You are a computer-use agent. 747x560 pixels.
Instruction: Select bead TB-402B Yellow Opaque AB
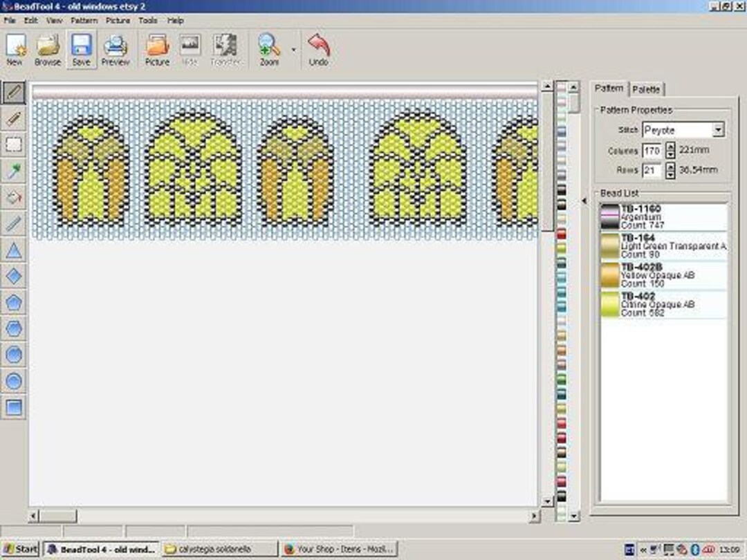(664, 275)
